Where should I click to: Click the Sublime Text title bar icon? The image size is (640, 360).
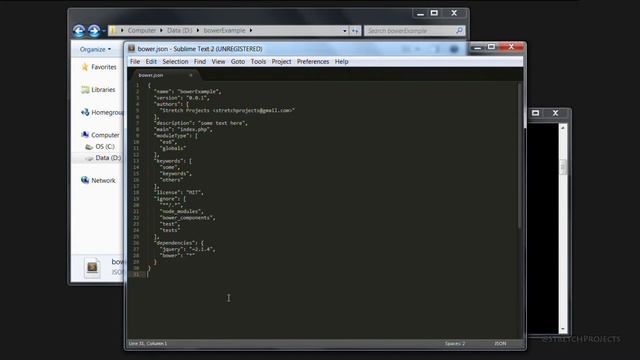click(131, 49)
